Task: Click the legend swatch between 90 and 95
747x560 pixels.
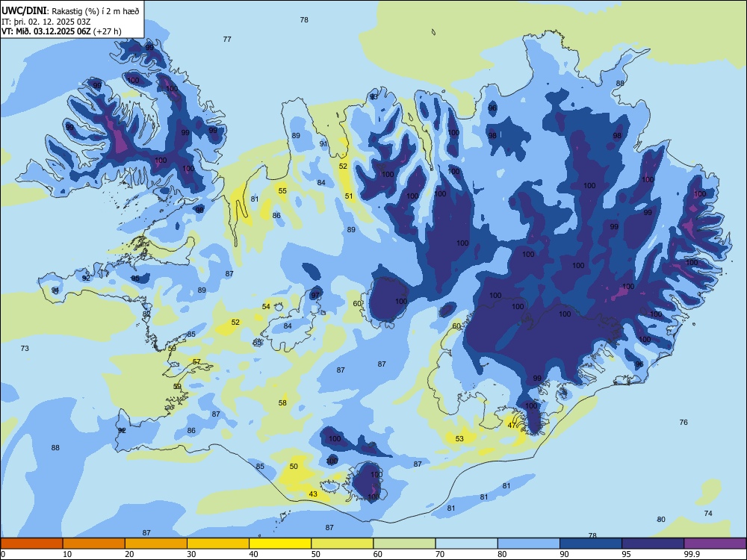Action: click(591, 544)
